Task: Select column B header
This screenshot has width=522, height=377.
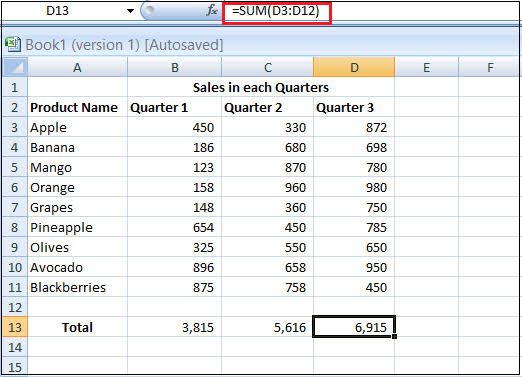Action: (x=174, y=67)
